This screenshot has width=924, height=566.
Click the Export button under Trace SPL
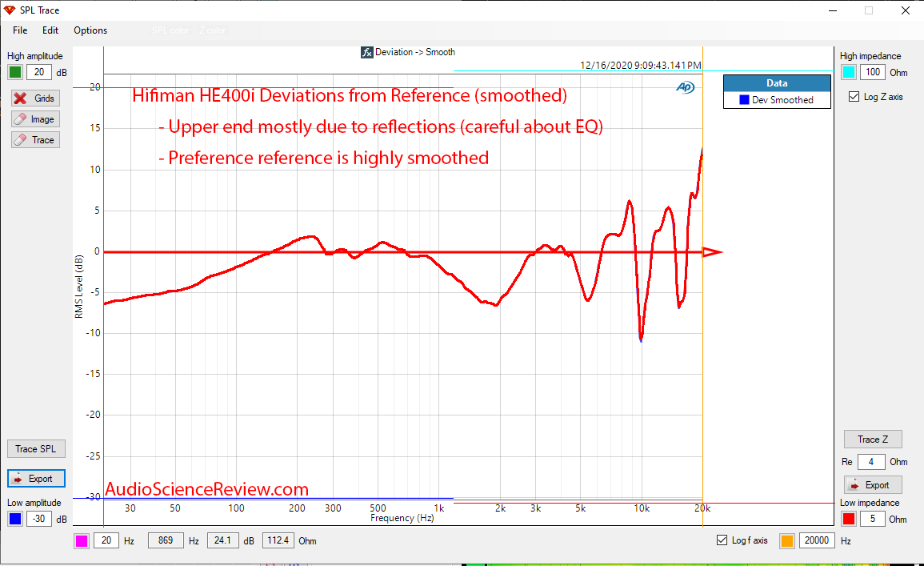tap(36, 479)
